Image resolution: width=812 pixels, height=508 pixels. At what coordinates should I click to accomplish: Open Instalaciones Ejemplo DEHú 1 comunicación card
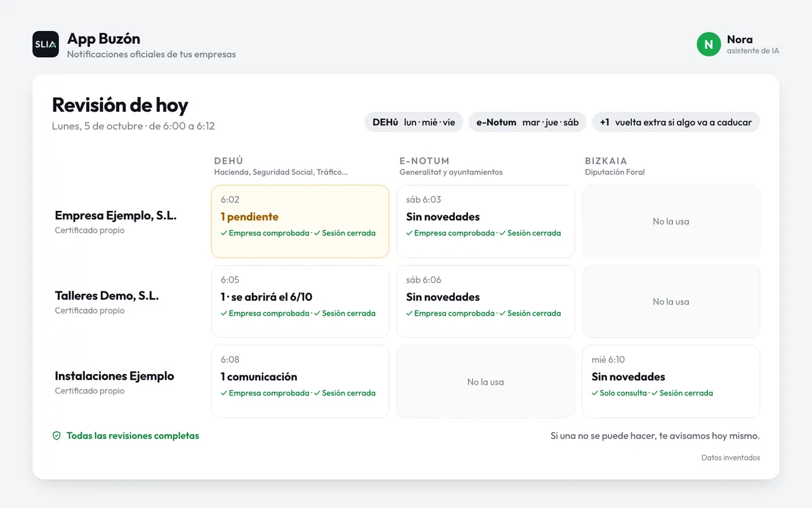(300, 382)
